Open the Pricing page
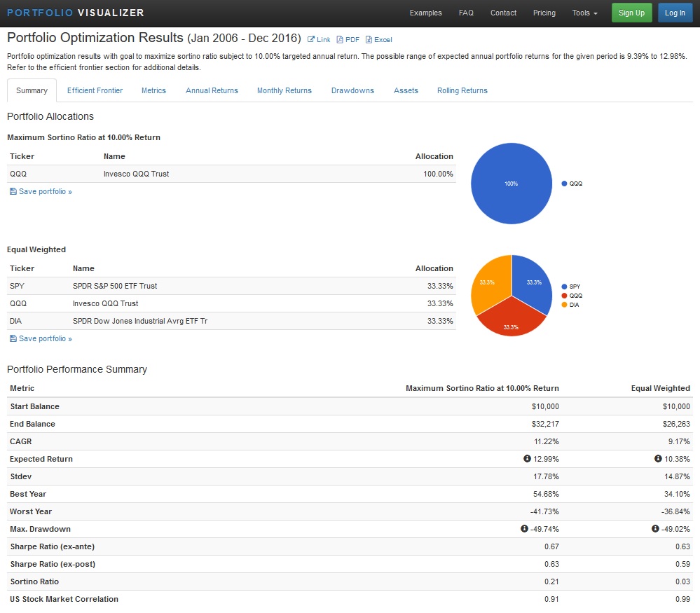Viewport: 700px width, 613px height. click(544, 13)
